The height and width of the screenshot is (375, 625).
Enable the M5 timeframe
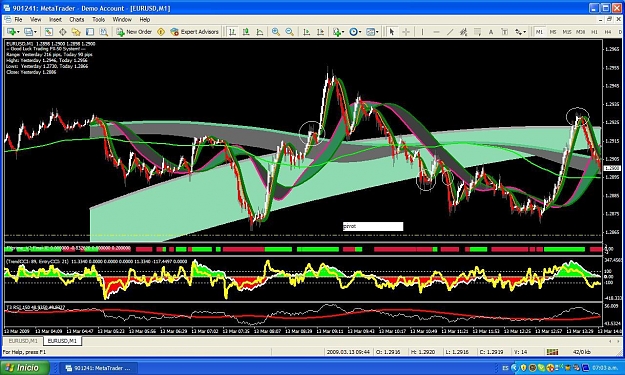click(x=553, y=32)
